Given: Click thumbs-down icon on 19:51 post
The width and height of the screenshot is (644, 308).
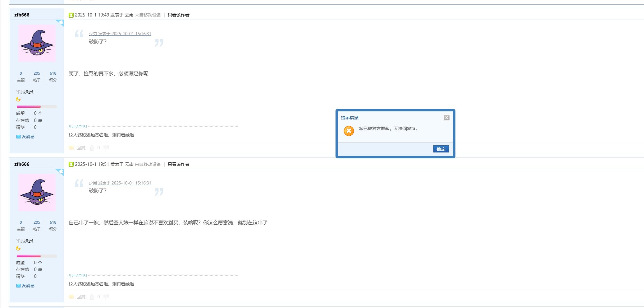Looking at the screenshot, I should 106,297.
